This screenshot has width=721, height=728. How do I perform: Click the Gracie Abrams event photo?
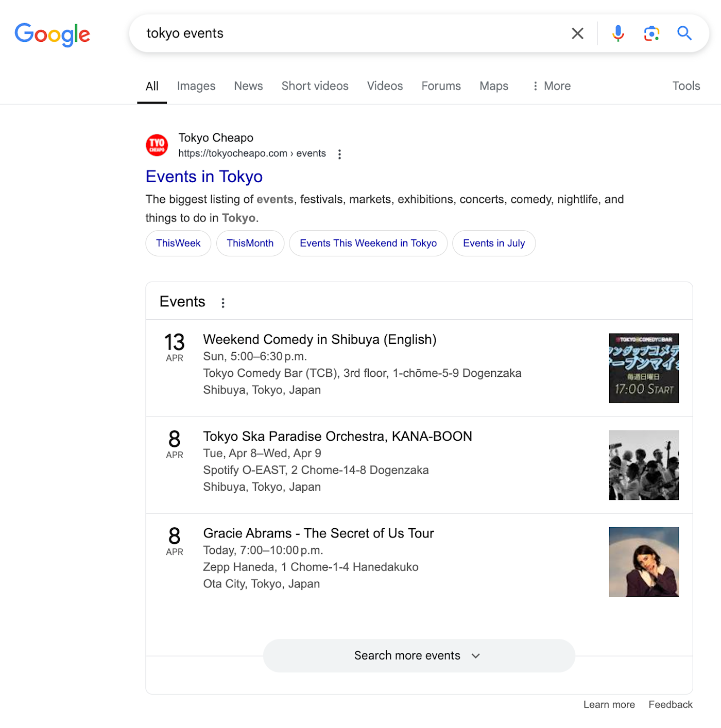644,562
